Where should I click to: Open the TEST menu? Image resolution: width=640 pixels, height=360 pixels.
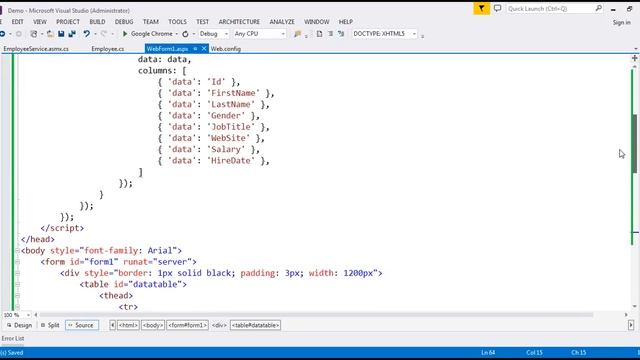[202, 22]
